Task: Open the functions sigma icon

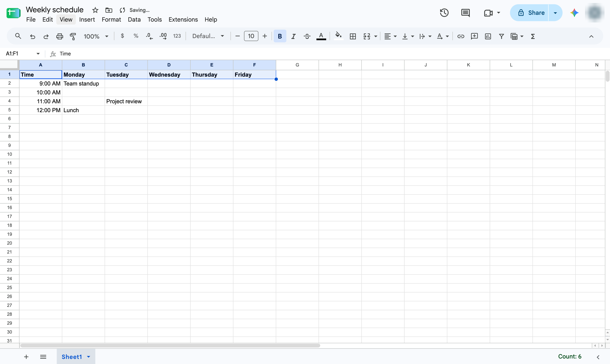Action: 533,36
